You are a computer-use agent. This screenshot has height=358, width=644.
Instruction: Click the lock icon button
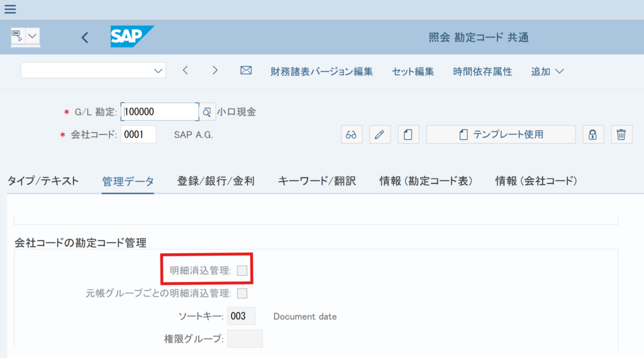point(592,134)
